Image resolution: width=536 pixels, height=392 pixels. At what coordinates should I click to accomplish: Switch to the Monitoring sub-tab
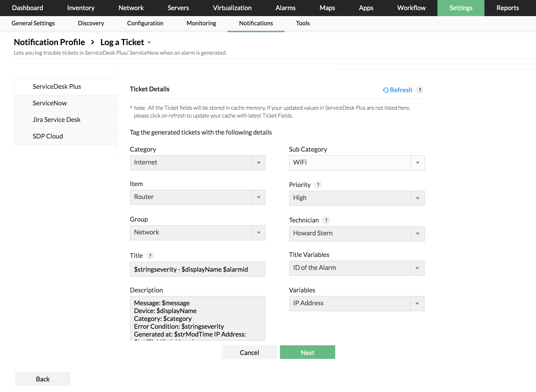click(x=201, y=23)
